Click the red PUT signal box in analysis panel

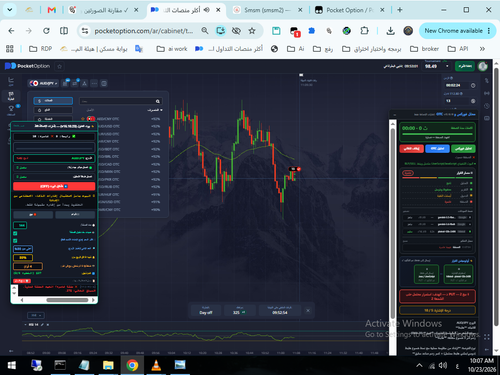coord(437,296)
